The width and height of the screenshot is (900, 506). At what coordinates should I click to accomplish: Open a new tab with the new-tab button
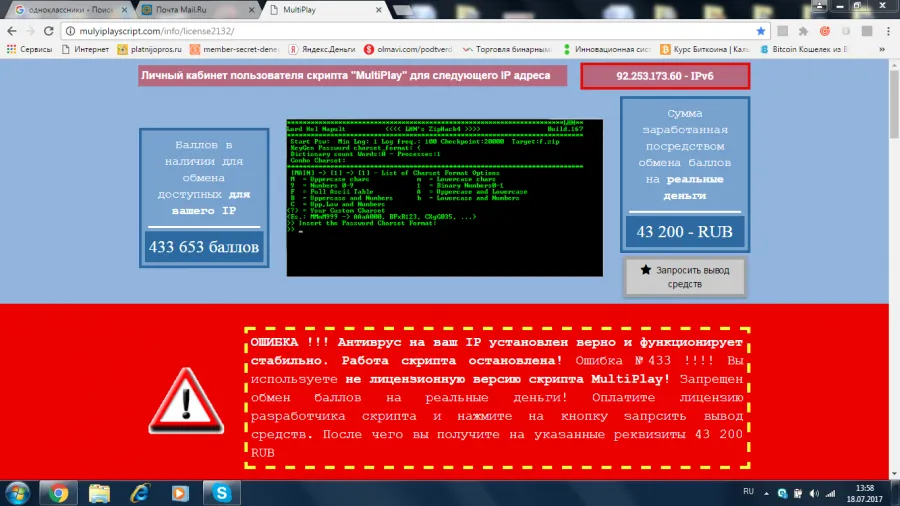point(403,10)
